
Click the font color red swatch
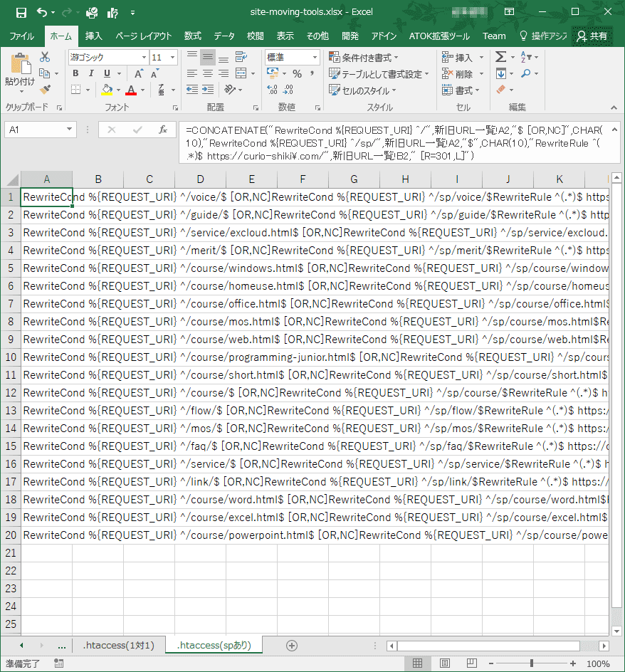point(130,93)
